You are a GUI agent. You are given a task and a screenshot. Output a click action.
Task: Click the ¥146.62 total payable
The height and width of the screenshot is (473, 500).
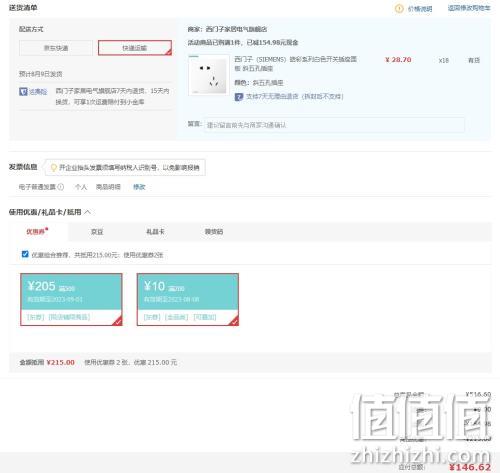coord(470,467)
